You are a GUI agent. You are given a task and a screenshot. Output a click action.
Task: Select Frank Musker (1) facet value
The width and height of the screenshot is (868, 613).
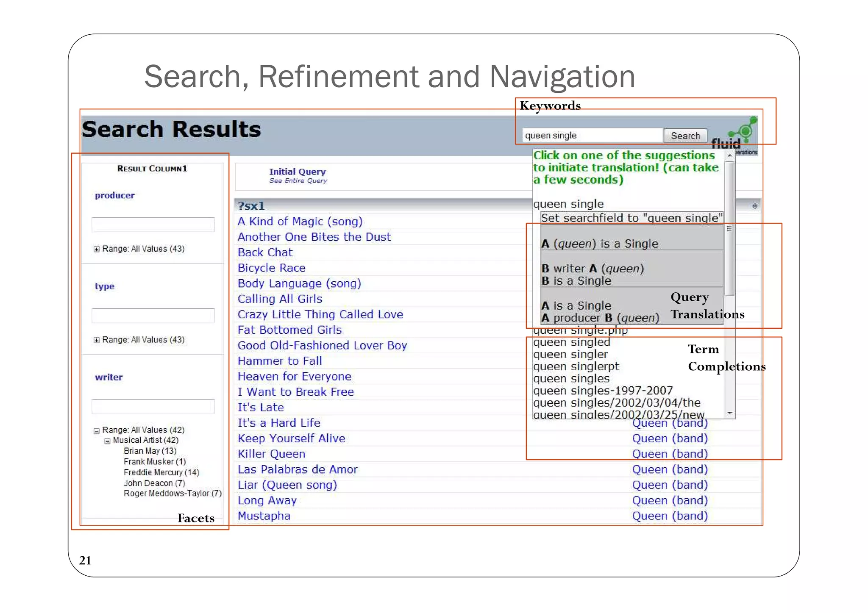tap(155, 461)
